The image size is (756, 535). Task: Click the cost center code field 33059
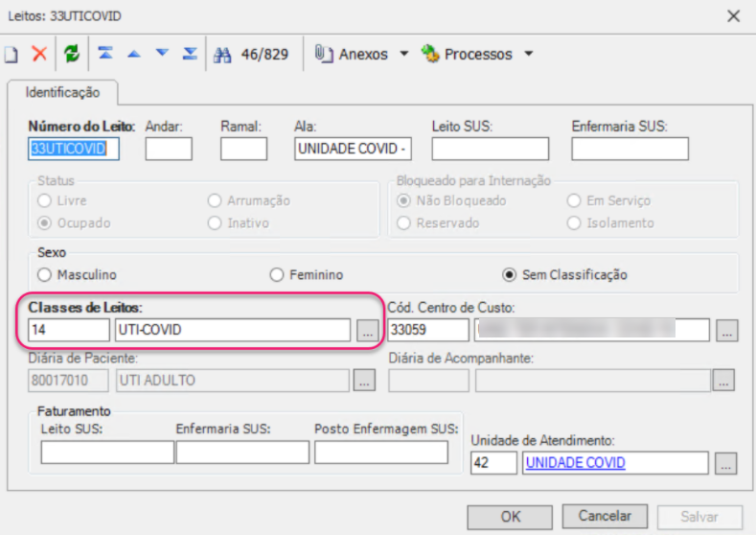click(x=428, y=330)
